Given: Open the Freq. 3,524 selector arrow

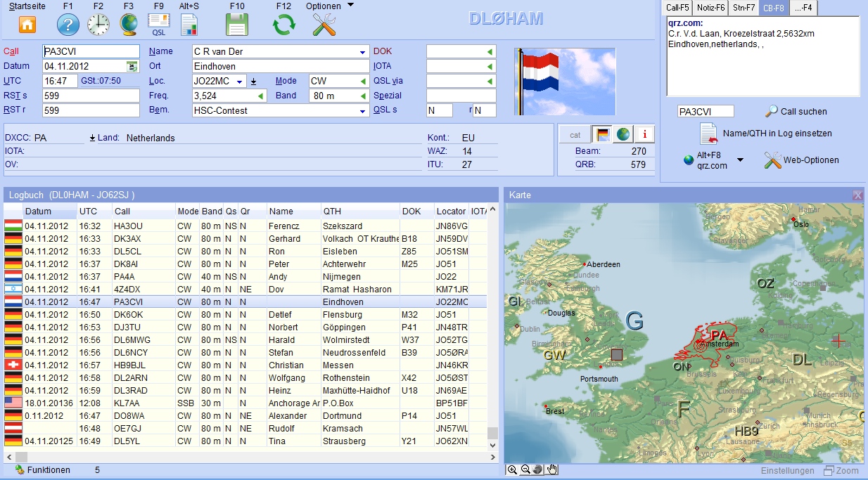Looking at the screenshot, I should click(261, 96).
